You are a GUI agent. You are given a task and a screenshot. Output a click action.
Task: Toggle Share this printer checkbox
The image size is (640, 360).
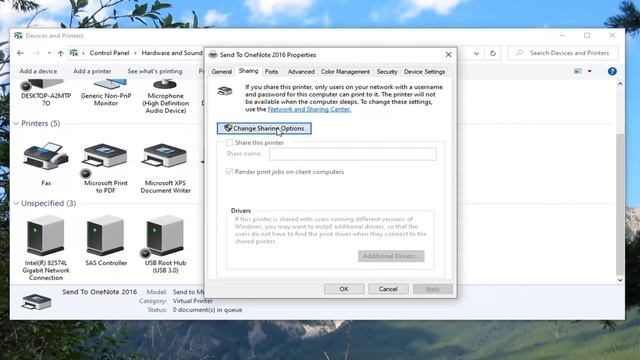[229, 142]
